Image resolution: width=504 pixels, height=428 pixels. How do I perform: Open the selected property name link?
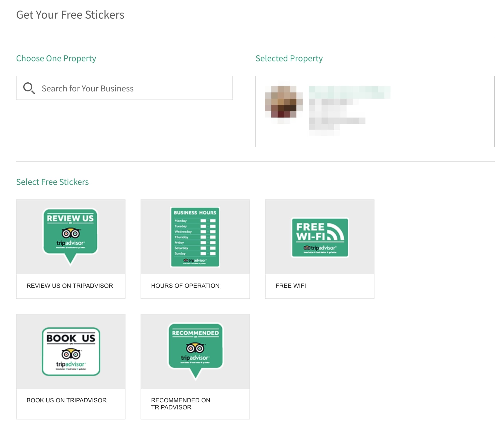[349, 92]
